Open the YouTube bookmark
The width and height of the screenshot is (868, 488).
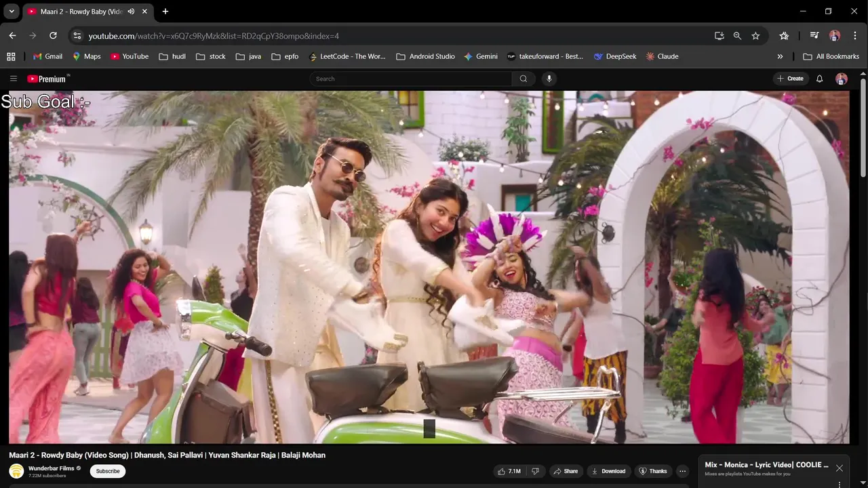coord(130,56)
